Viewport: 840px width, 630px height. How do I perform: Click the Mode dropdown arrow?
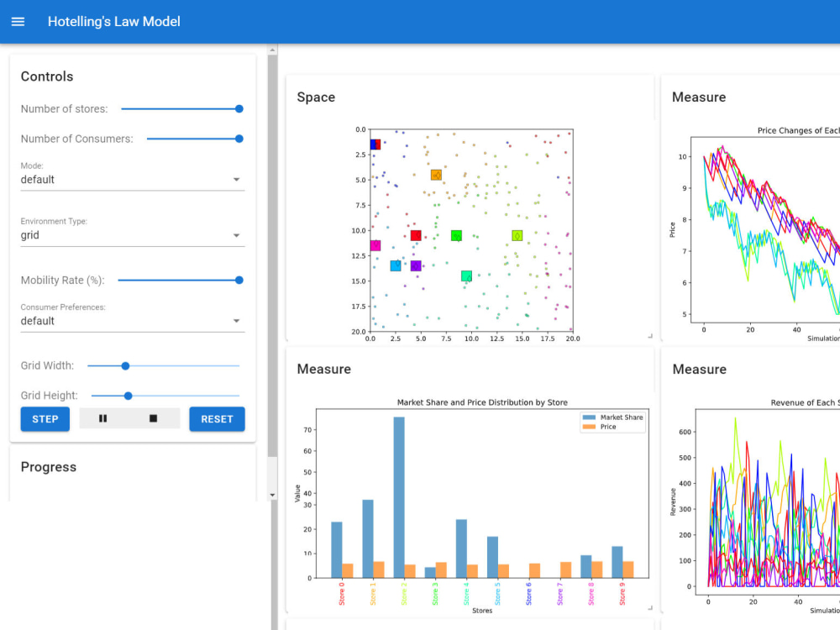pyautogui.click(x=236, y=180)
